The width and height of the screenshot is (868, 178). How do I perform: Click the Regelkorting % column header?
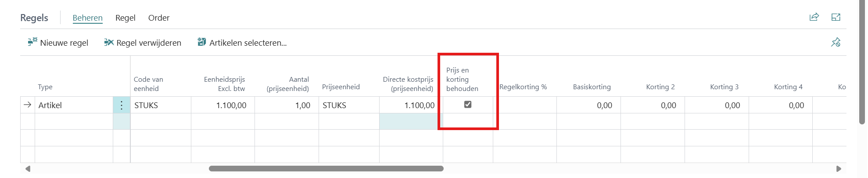pos(523,87)
